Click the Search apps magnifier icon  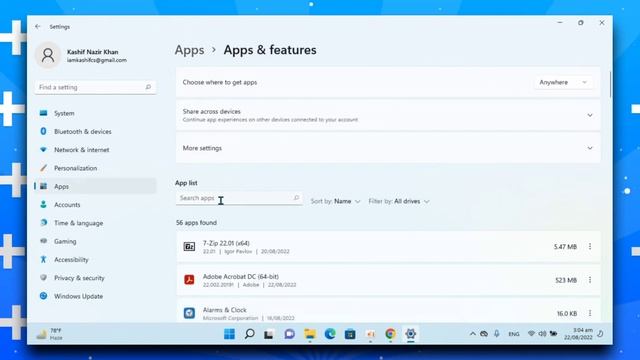[296, 198]
